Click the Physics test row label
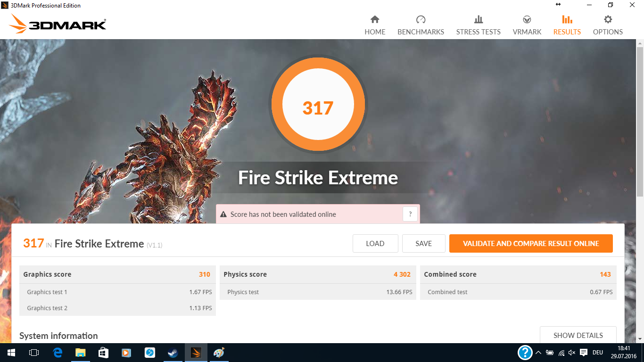 click(x=243, y=292)
